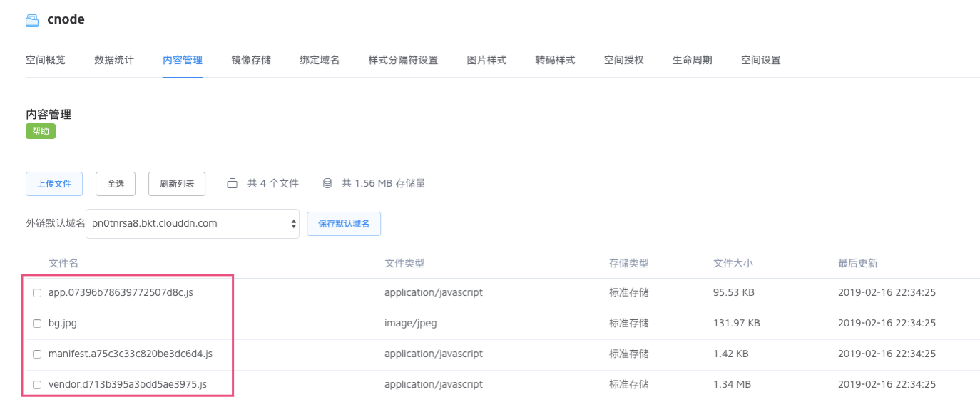Click the green 帮助 help button
The width and height of the screenshot is (980, 407).
[41, 131]
